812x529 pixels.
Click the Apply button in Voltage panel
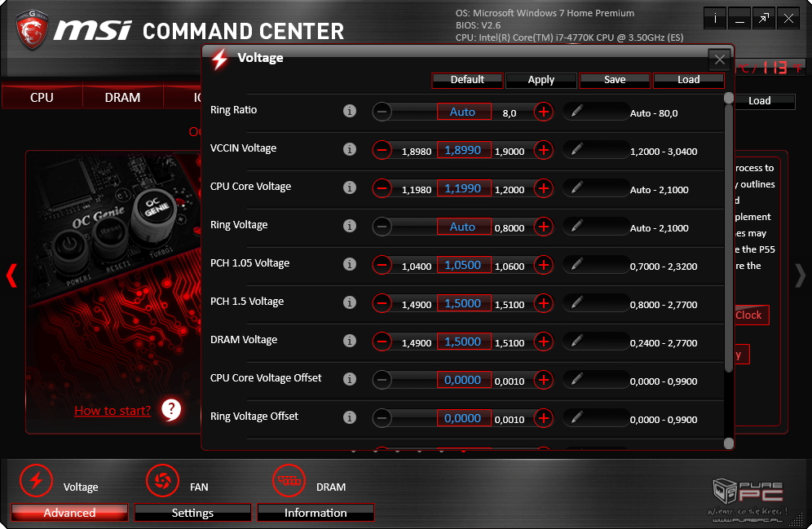tap(541, 80)
